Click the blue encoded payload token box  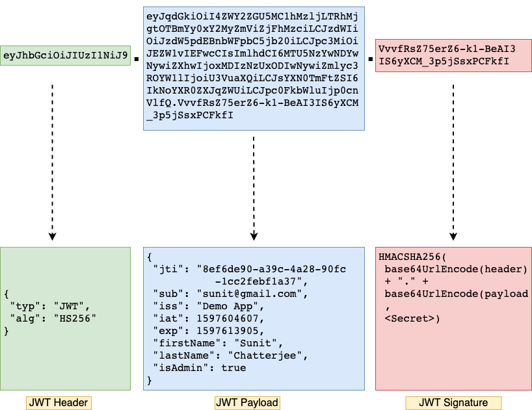pyautogui.click(x=254, y=65)
